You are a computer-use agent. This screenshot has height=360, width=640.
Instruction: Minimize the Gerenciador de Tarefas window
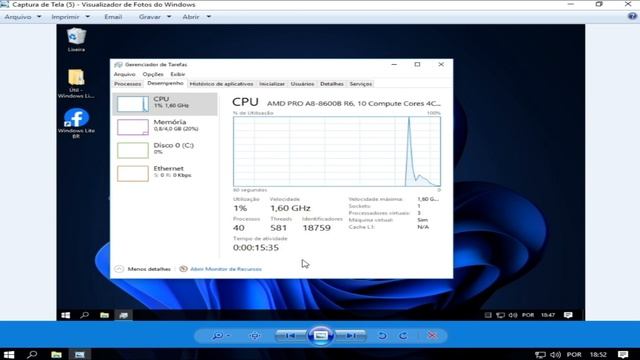click(394, 64)
